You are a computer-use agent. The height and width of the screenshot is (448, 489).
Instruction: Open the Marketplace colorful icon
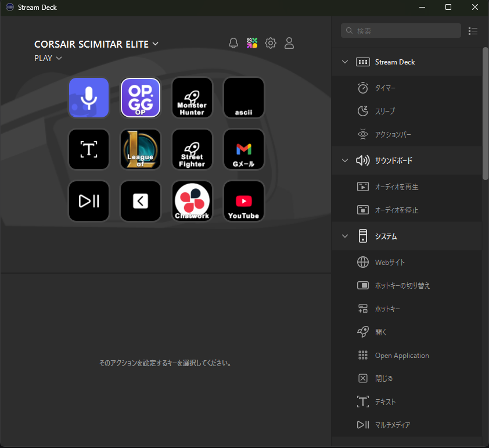pos(252,43)
